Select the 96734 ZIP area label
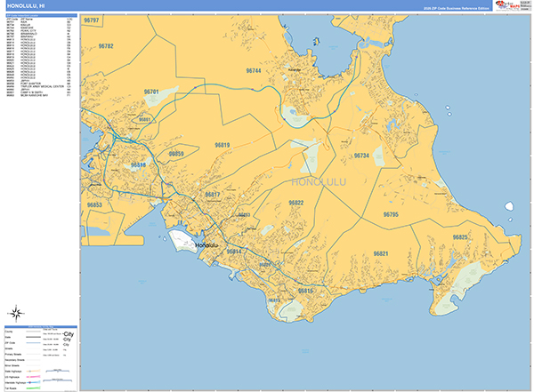Viewport: 534px width, 392px height. click(x=360, y=156)
